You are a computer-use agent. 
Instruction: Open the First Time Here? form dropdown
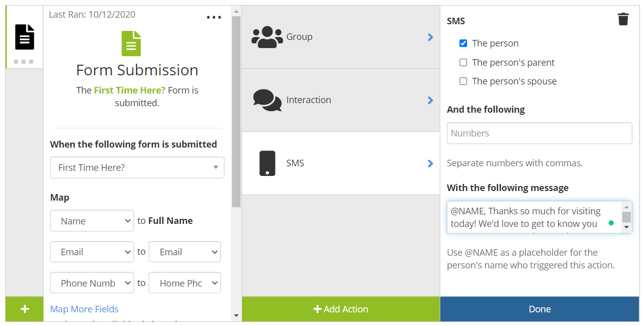pyautogui.click(x=137, y=167)
